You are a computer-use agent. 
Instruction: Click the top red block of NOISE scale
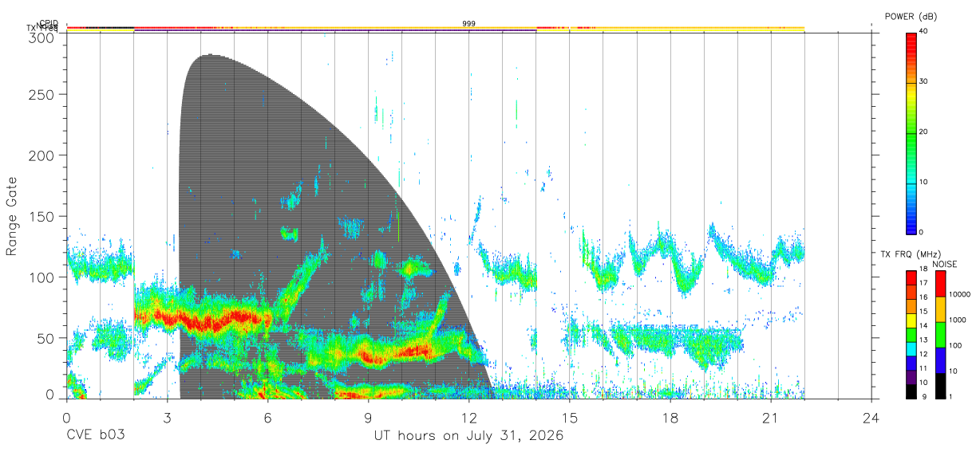point(941,284)
